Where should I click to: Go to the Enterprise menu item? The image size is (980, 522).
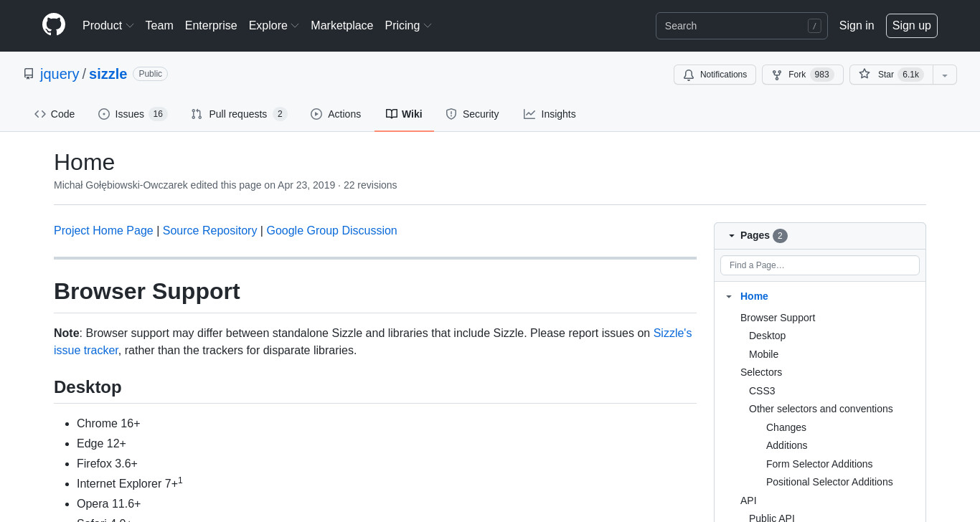coord(211,26)
